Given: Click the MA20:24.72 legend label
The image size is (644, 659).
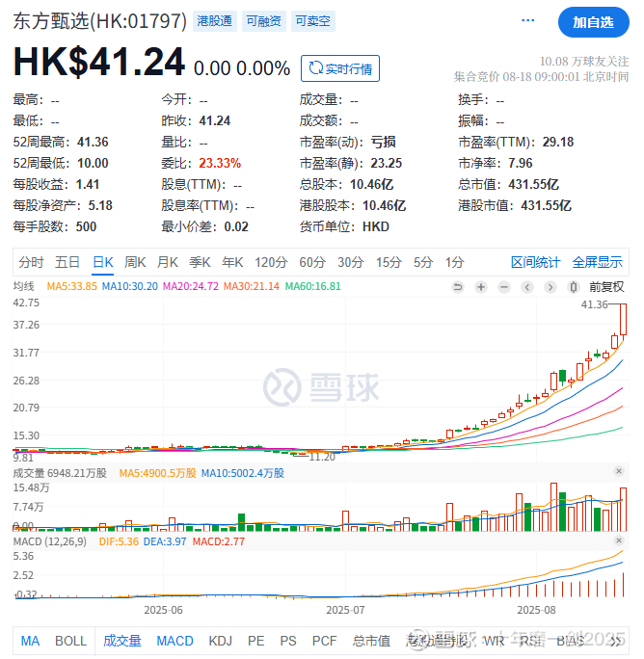Looking at the screenshot, I should [191, 287].
